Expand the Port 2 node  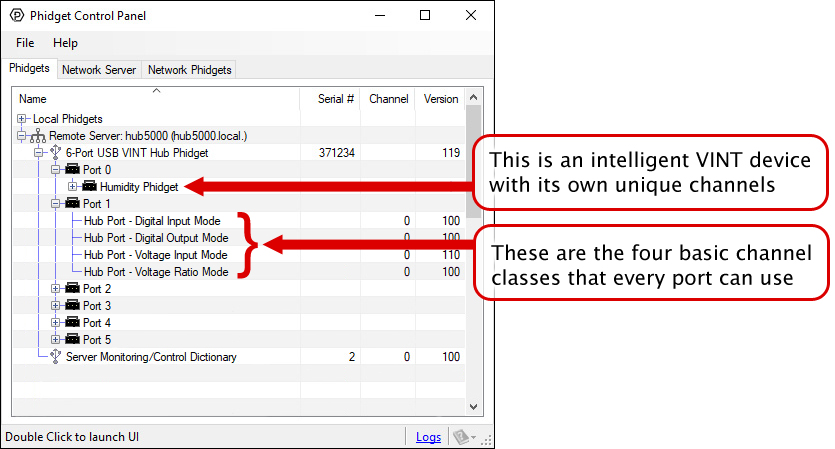coord(55,289)
